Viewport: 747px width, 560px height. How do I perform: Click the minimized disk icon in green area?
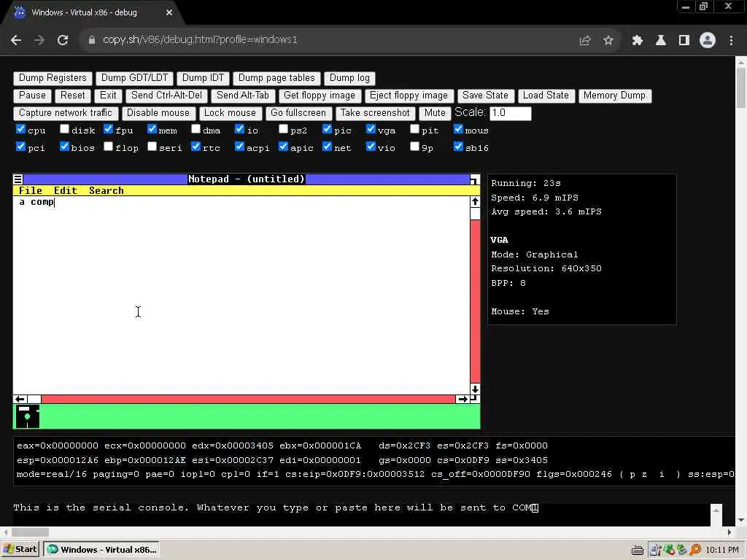28,416
